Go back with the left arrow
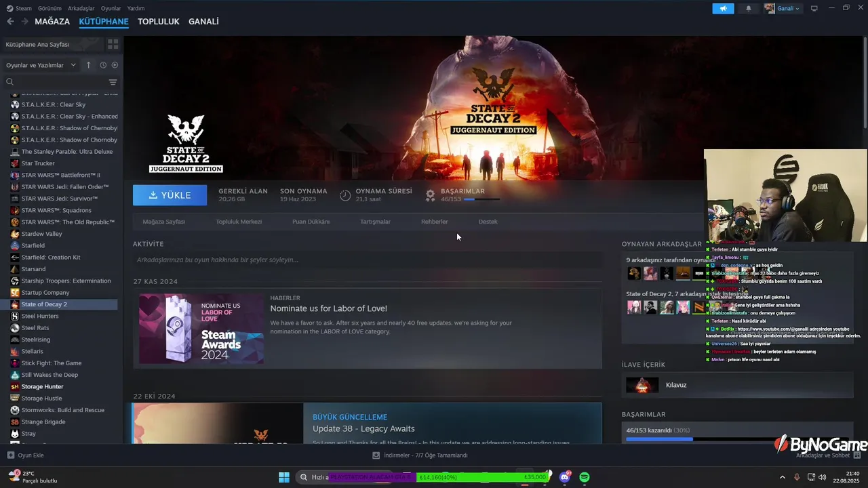The width and height of the screenshot is (868, 488). click(x=10, y=22)
